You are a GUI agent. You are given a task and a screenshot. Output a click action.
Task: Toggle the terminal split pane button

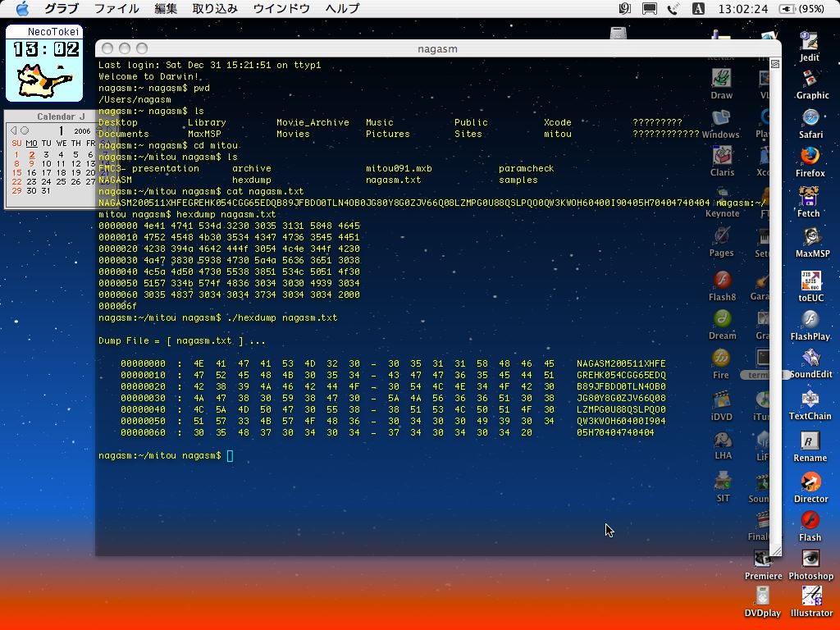click(x=774, y=64)
